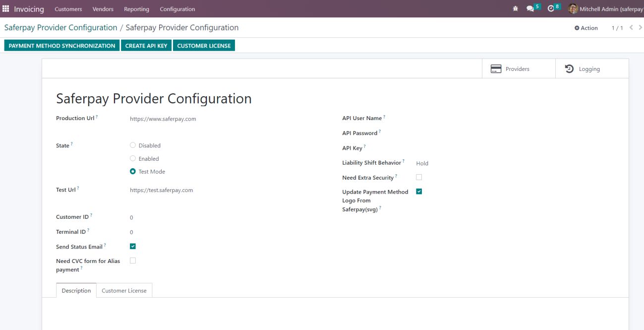
Task: Open the Configuration menu
Action: click(x=177, y=9)
